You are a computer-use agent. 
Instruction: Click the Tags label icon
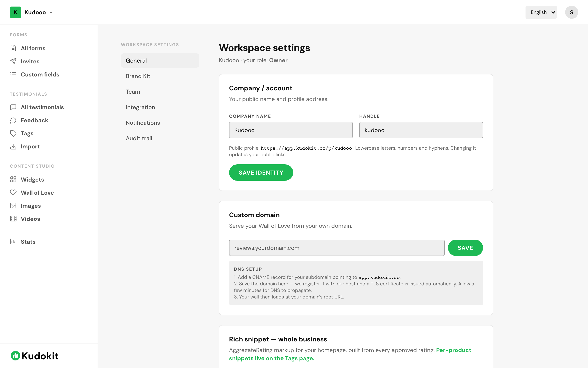point(13,133)
